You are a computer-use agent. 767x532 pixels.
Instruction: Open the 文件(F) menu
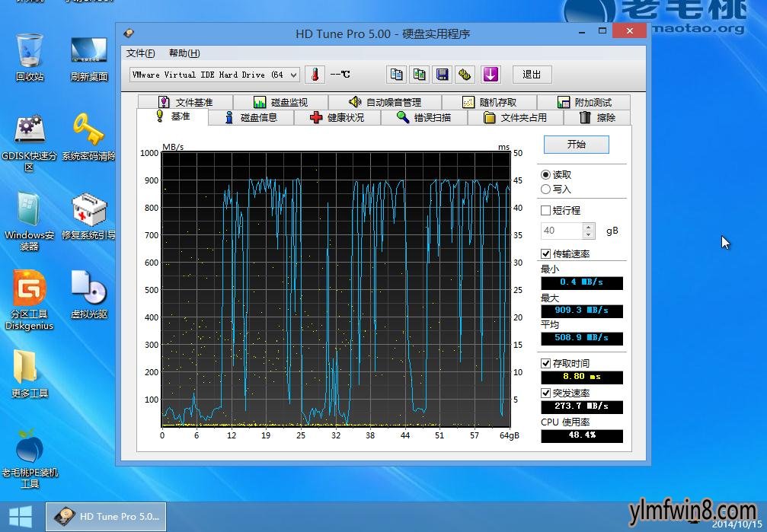click(140, 53)
